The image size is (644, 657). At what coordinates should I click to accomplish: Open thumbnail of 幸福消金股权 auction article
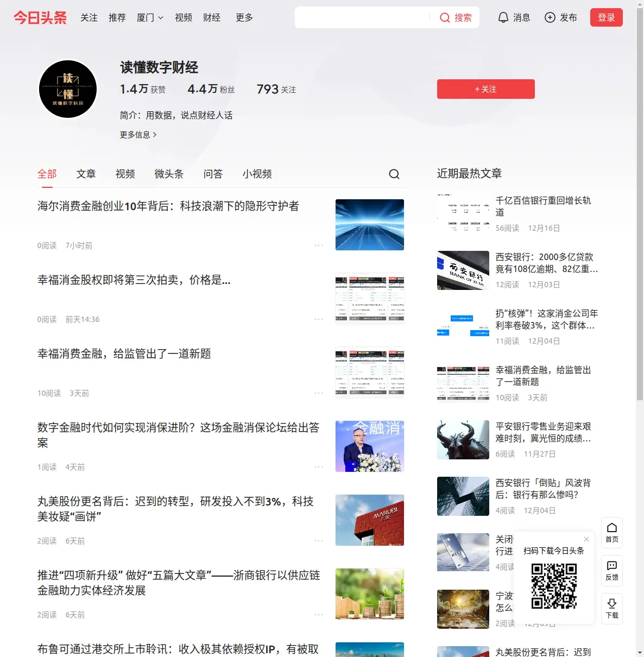370,299
